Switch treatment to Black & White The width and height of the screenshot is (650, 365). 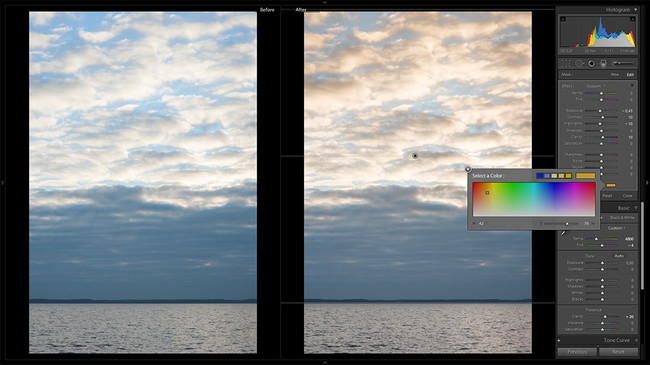click(622, 218)
